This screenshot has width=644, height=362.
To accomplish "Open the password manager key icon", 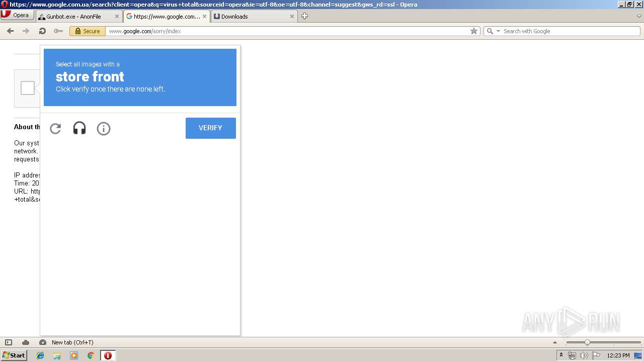I will coord(58,31).
